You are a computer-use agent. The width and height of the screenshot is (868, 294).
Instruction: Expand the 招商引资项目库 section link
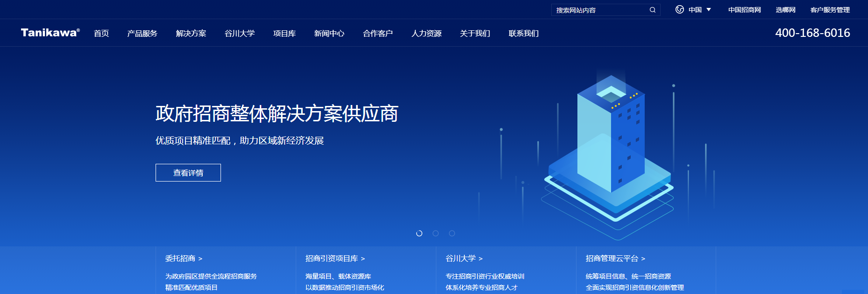[335, 259]
